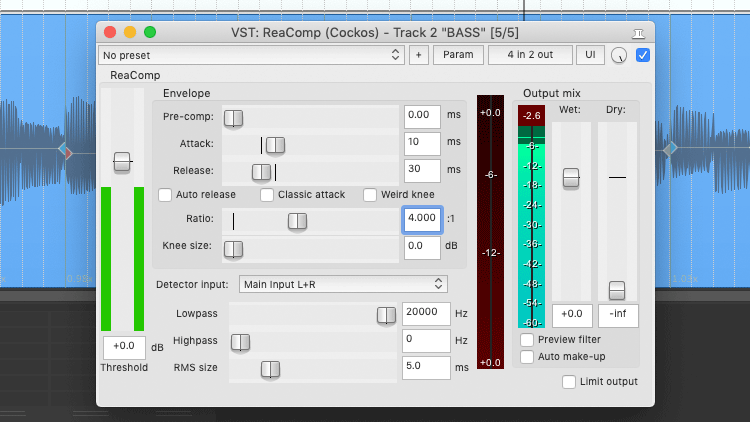Screen dimensions: 750x422
Task: Enable Auto release checkbox
Action: [x=165, y=195]
